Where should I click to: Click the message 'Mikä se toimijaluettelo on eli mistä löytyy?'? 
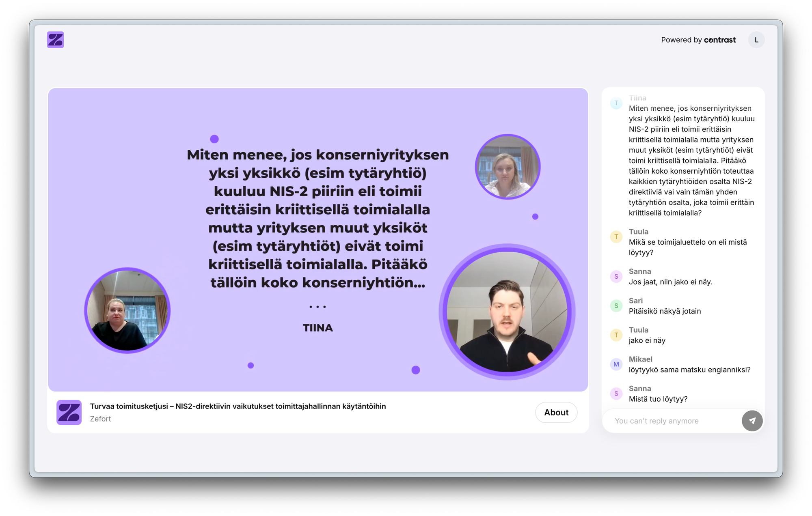pyautogui.click(x=687, y=247)
